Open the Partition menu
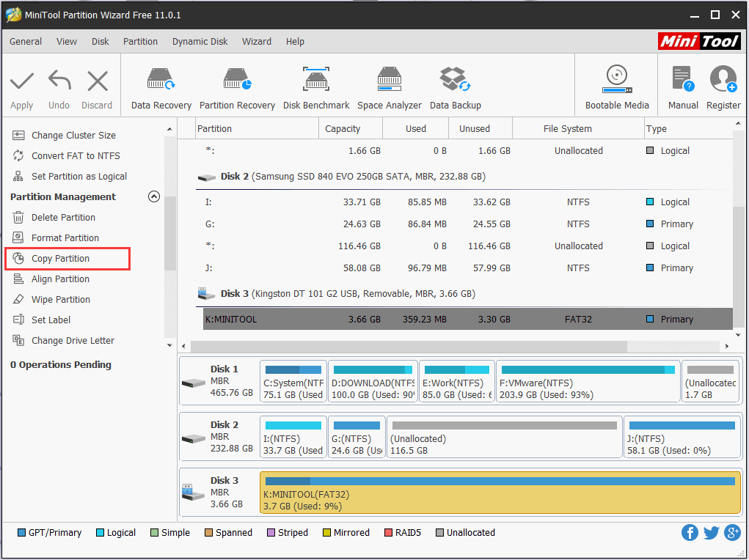Screen dimensions: 749x560 click(140, 42)
